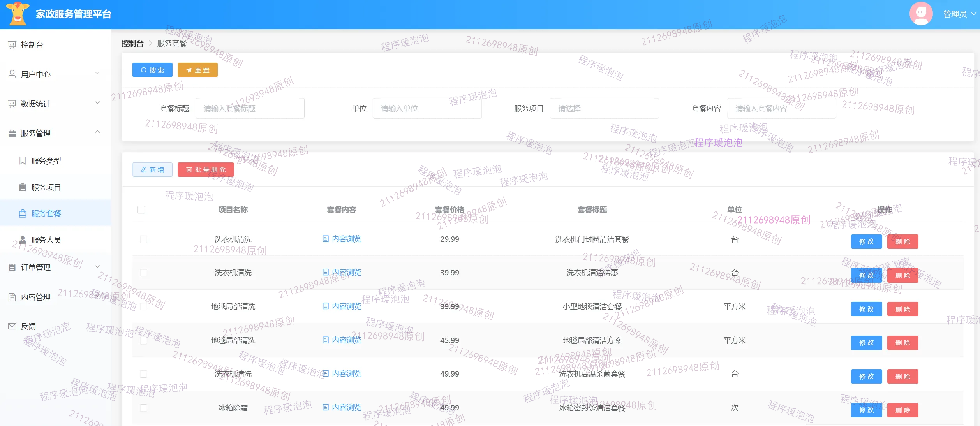Open the 订单管理 sidebar menu
The width and height of the screenshot is (980, 426).
pyautogui.click(x=36, y=268)
